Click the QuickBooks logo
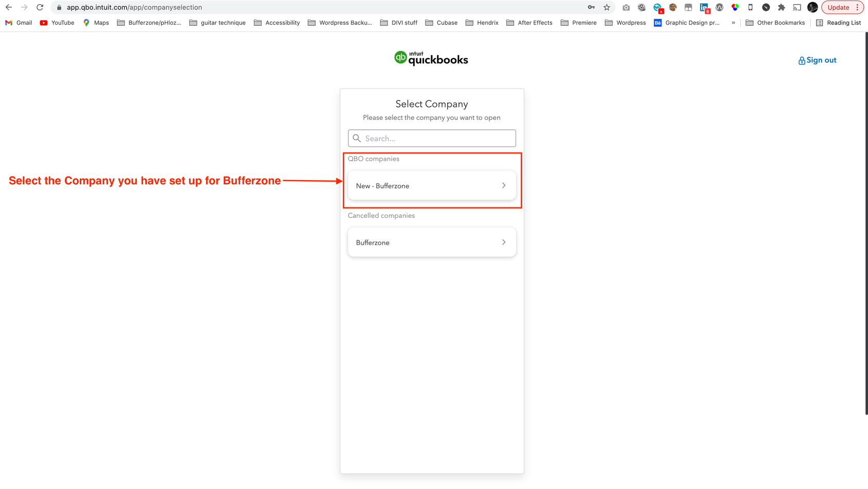 (431, 58)
